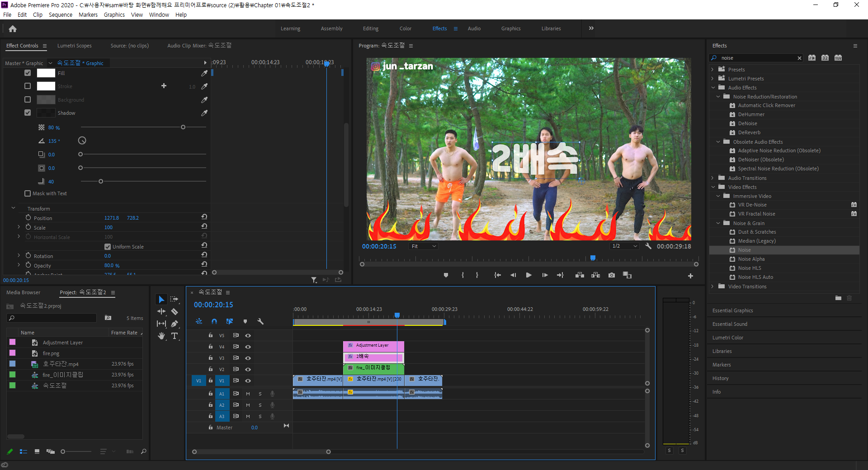Expand the Presets folder
This screenshot has height=470, width=868.
click(x=712, y=70)
